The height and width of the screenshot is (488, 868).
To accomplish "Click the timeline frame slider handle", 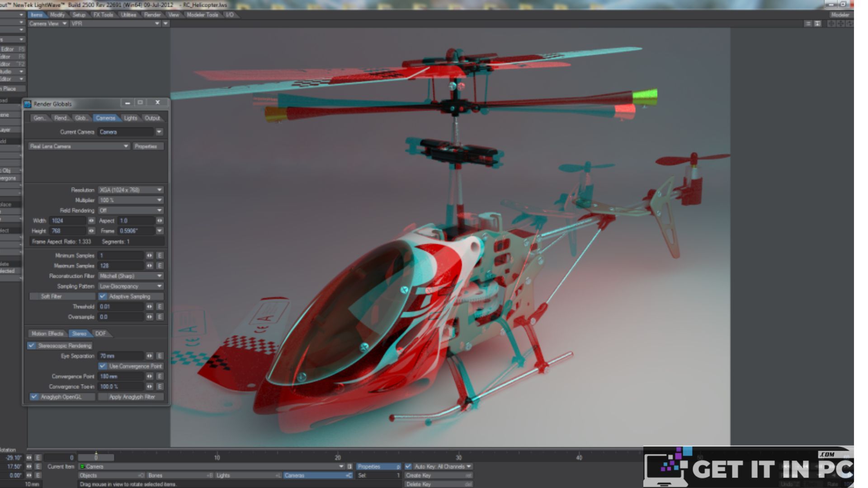I will pyautogui.click(x=96, y=457).
